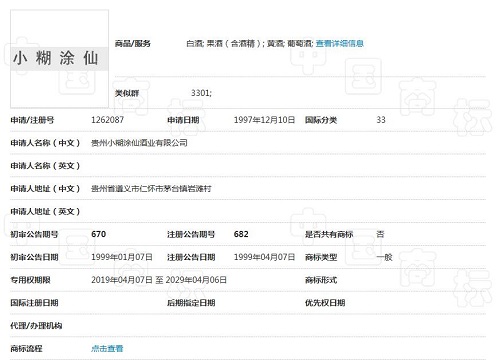Select the international class value 33
Viewport: 500px width, 360px height.
pyautogui.click(x=381, y=120)
